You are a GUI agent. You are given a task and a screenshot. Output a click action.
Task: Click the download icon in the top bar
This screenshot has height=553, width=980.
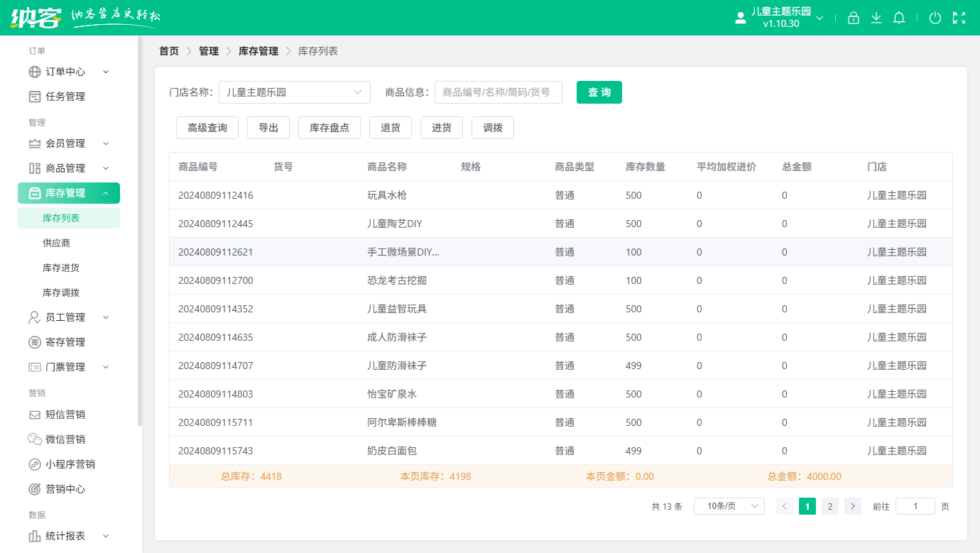click(x=876, y=17)
